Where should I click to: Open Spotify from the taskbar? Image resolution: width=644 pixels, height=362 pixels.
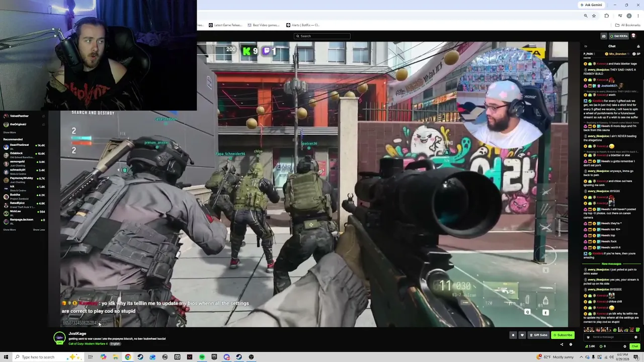click(x=202, y=357)
